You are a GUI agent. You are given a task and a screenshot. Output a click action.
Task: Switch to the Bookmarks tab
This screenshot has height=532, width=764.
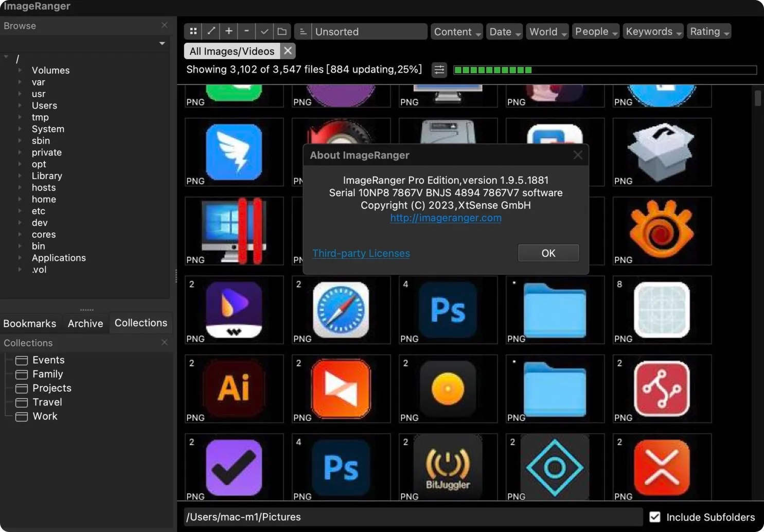pos(29,323)
